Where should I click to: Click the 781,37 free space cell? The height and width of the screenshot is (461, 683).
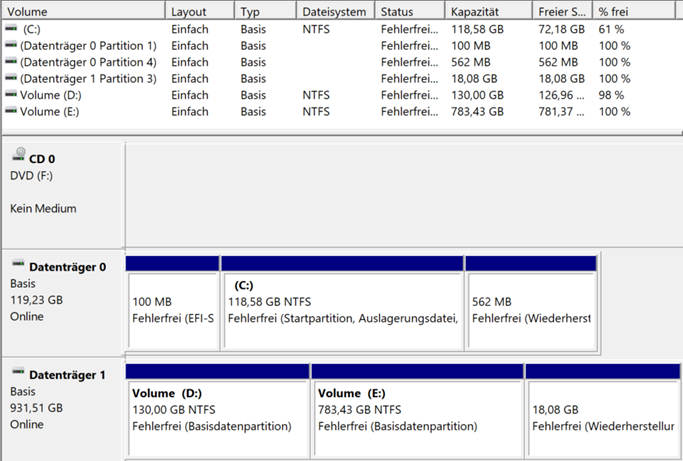[x=561, y=112]
